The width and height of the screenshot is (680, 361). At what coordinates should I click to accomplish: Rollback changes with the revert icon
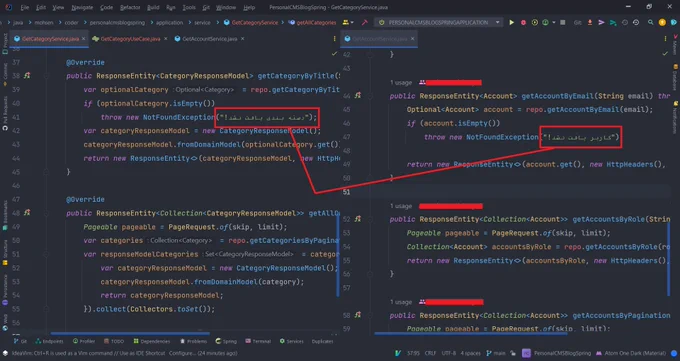point(636,22)
